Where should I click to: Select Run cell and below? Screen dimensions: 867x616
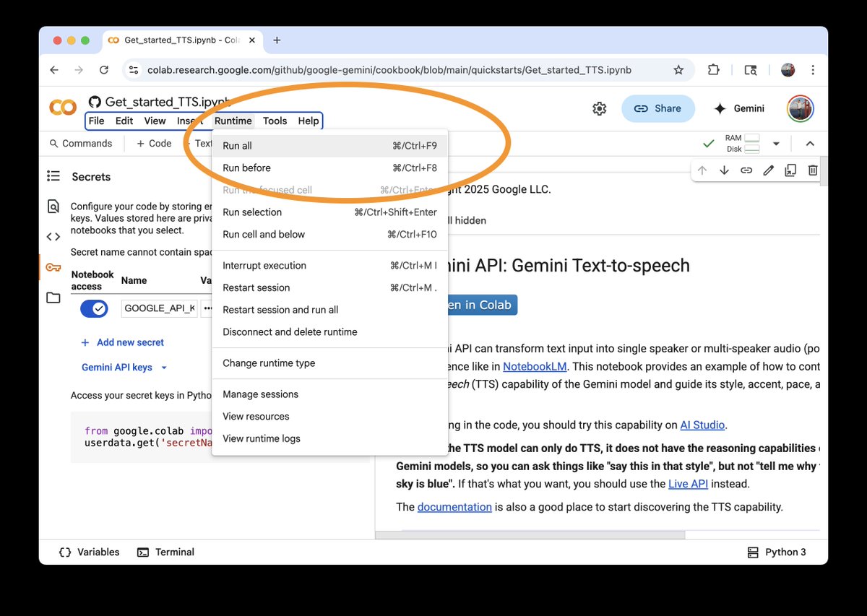pyautogui.click(x=330, y=235)
